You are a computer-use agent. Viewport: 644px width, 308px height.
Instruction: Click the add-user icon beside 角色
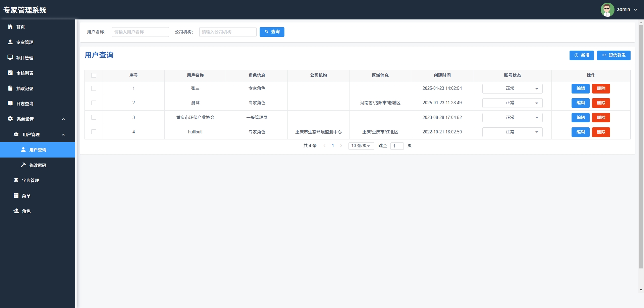(16, 211)
